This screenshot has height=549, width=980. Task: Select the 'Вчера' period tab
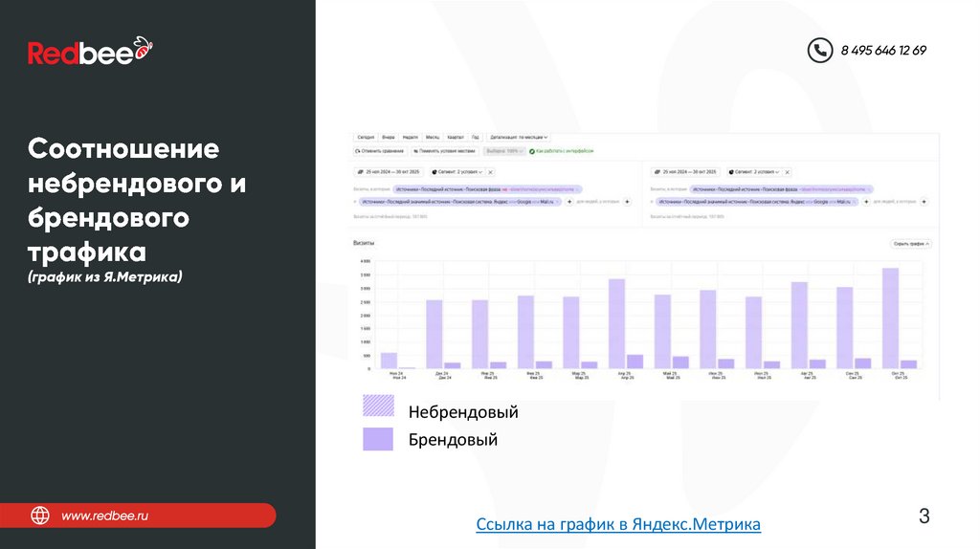coord(389,137)
